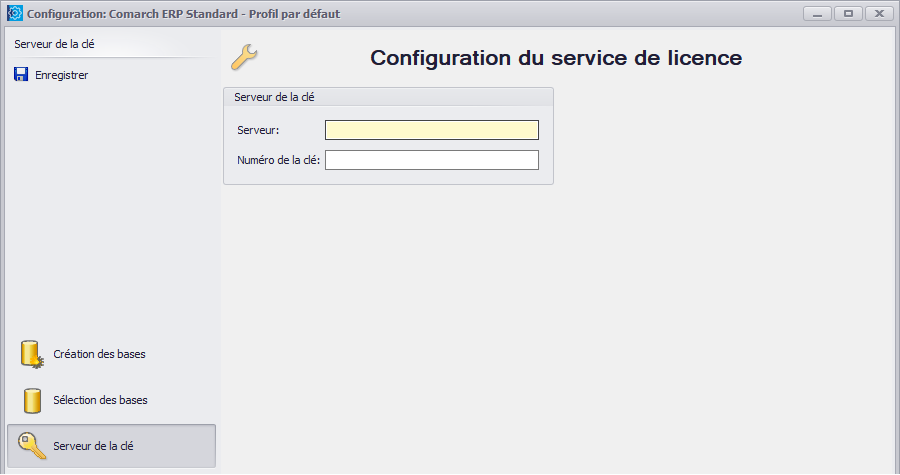This screenshot has width=900, height=475.
Task: Open the Création des bases section
Action: point(111,355)
